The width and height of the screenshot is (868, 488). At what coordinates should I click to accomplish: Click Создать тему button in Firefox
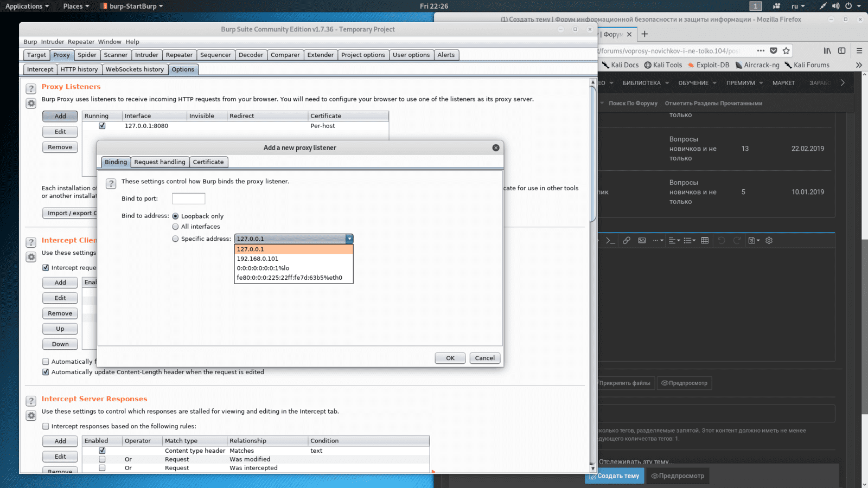(615, 476)
